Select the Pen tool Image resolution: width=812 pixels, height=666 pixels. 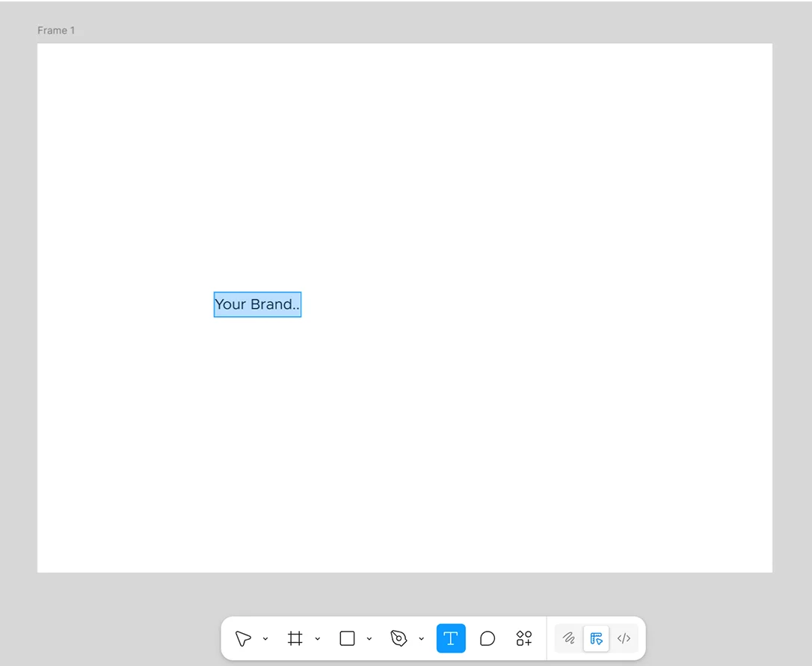399,638
